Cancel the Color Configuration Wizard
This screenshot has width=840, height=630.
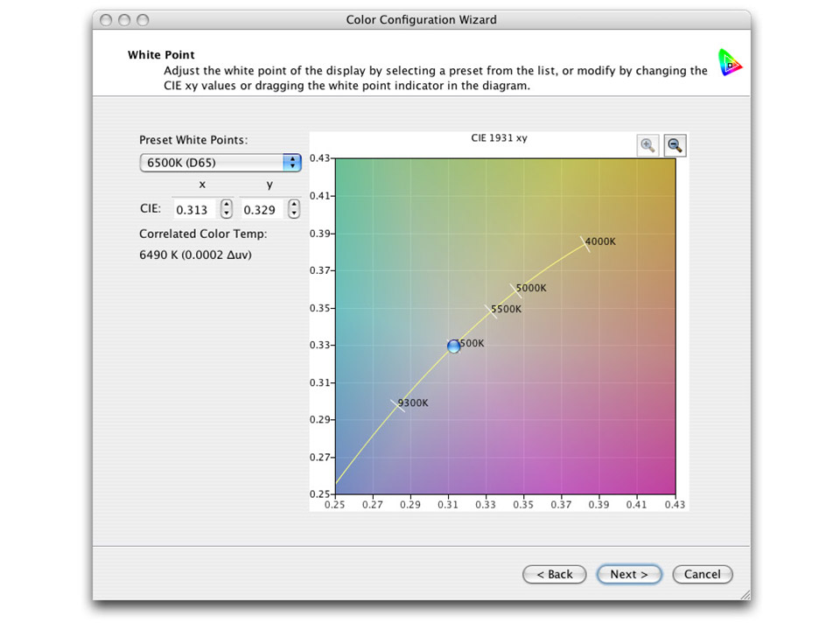[703, 574]
